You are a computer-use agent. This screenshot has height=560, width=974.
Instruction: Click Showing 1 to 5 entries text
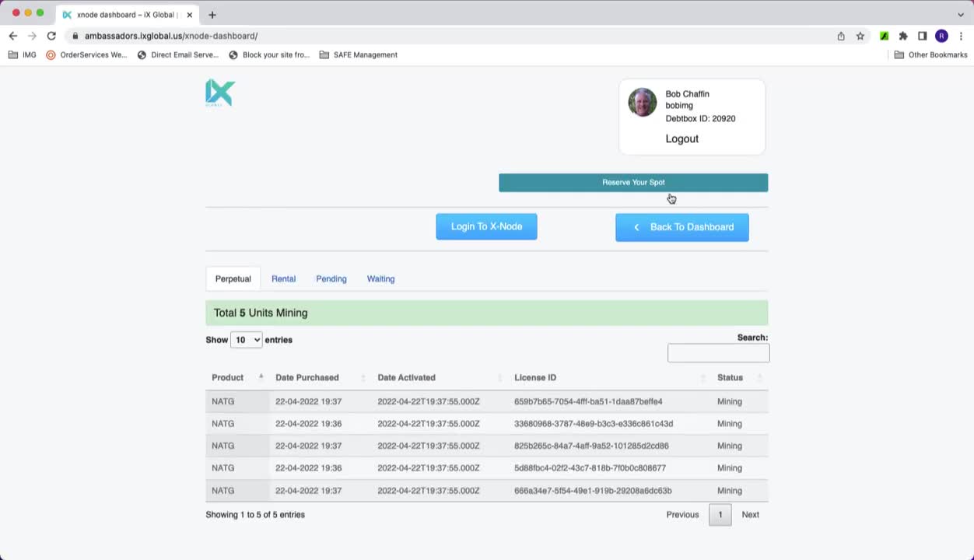point(255,515)
